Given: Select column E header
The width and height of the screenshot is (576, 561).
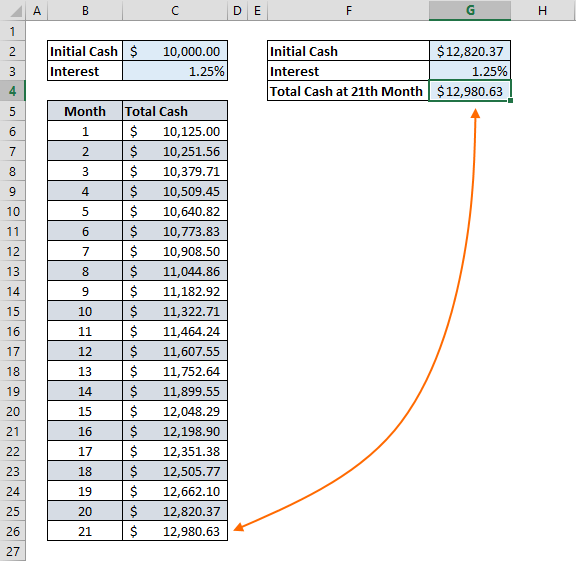Looking at the screenshot, I should coord(258,11).
